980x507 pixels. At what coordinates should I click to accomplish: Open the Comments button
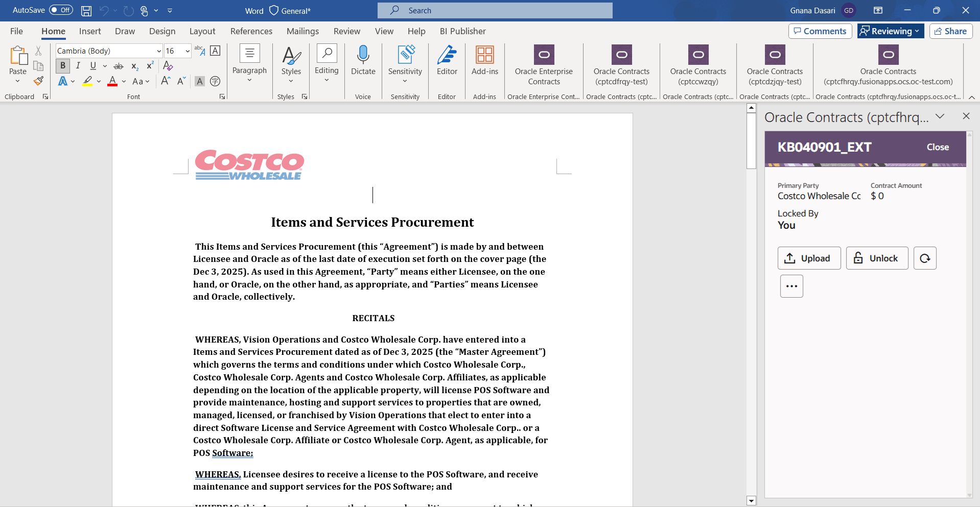tap(820, 31)
